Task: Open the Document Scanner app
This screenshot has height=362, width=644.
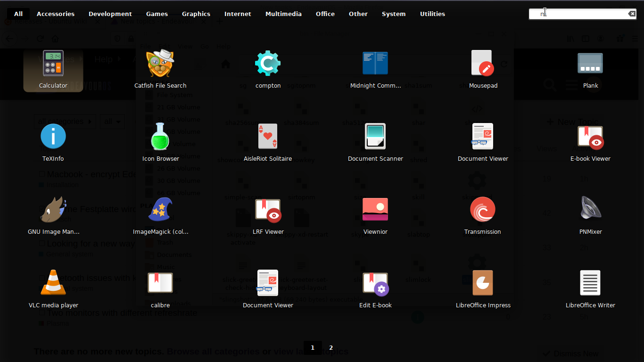Action: point(375,143)
